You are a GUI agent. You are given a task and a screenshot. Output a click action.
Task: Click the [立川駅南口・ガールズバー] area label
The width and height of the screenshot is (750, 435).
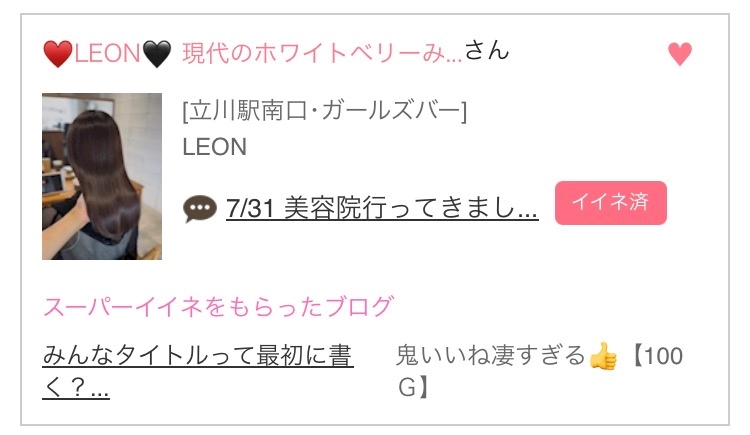pyautogui.click(x=324, y=111)
